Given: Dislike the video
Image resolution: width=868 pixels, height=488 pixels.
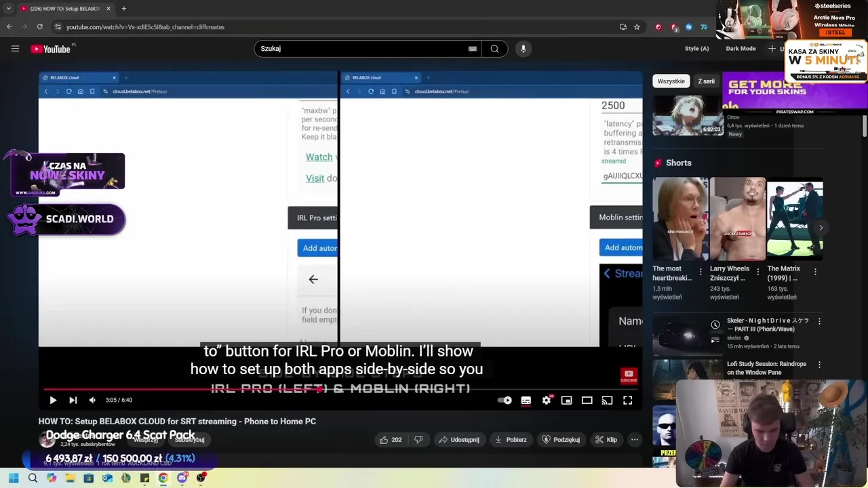Looking at the screenshot, I should point(418,440).
